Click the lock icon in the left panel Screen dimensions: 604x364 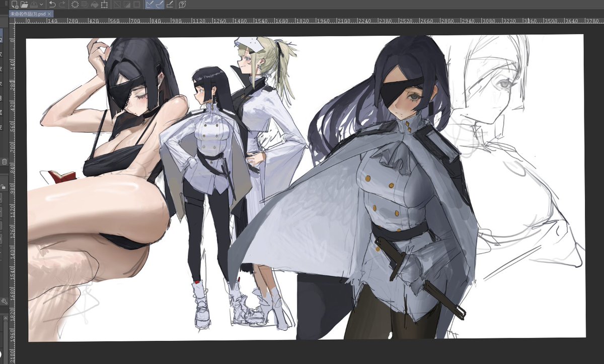click(4, 187)
